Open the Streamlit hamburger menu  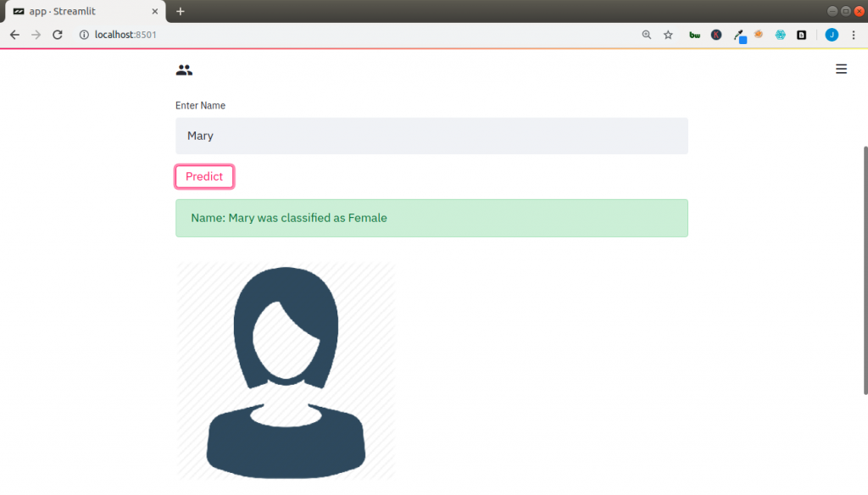[x=841, y=70]
